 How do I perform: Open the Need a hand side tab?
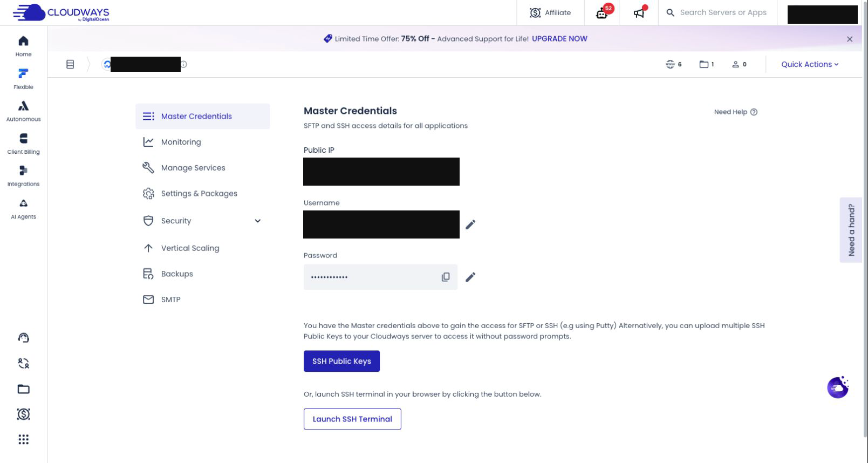coord(851,230)
